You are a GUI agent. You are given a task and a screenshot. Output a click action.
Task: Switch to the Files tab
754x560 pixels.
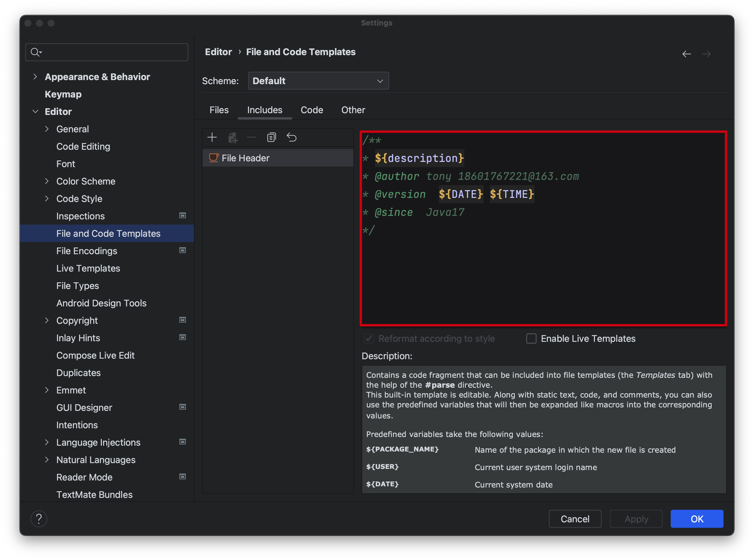pyautogui.click(x=219, y=110)
